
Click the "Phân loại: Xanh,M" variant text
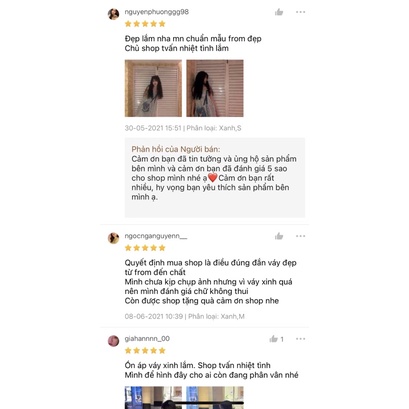coord(216,316)
